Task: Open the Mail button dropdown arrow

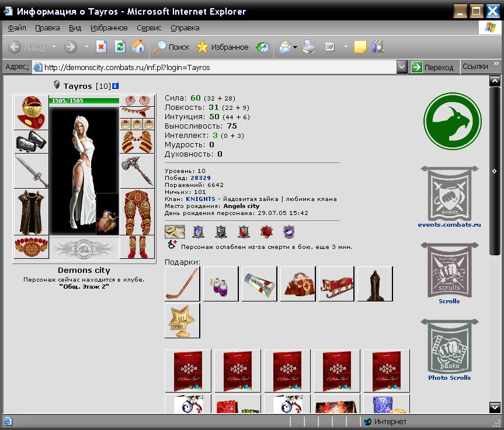Action: (295, 47)
